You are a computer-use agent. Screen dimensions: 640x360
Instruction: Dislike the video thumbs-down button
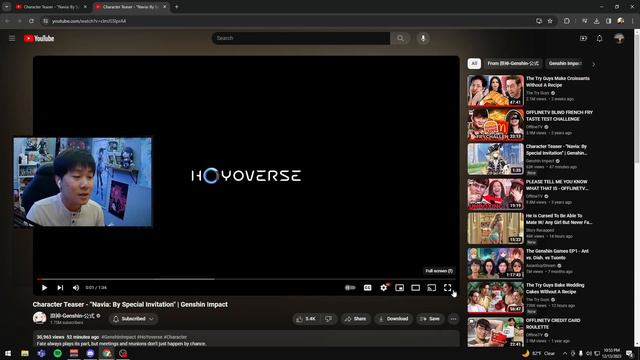click(x=329, y=319)
